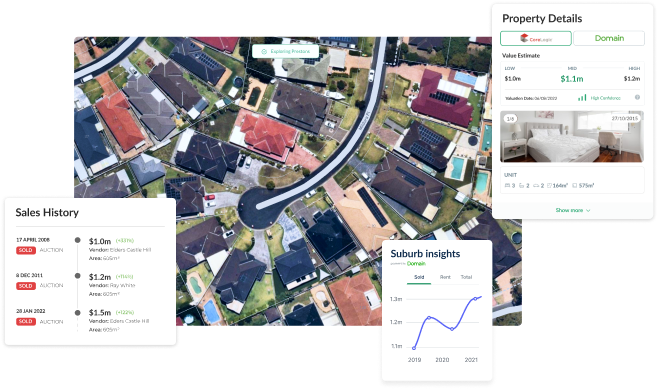Viewport: 658px width, 390px height.
Task: Click the 1/6 photo counter badge
Action: tap(510, 119)
